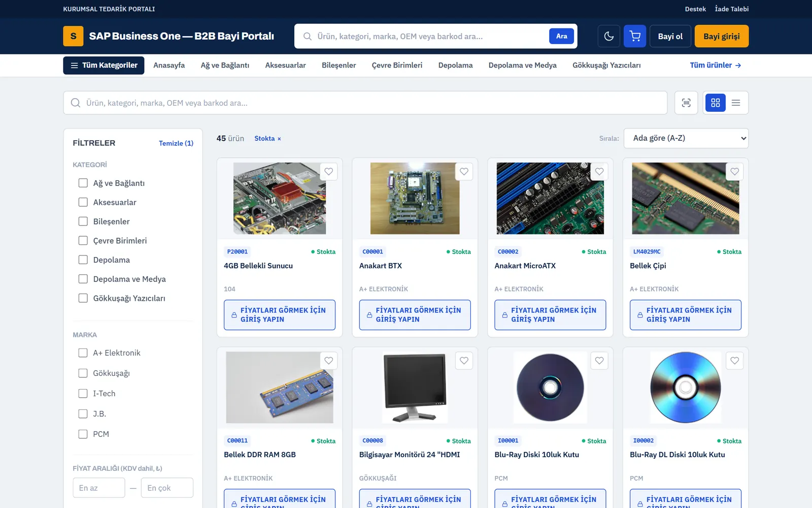Open the Bellek Çipi product thumbnail
Viewport: 812px width, 508px height.
(686, 198)
